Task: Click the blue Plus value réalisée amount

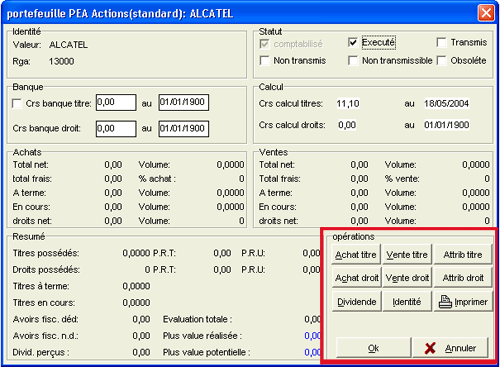Action: point(312,336)
